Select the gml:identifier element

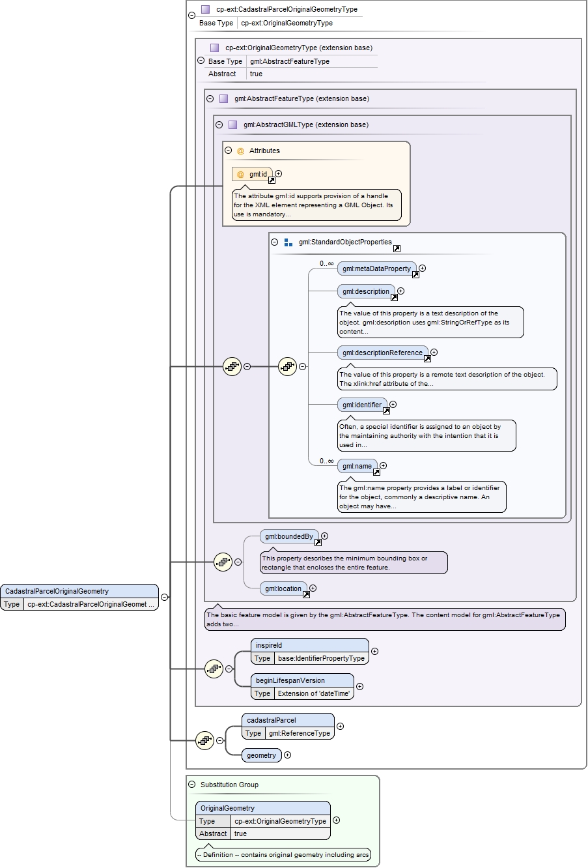coord(362,405)
